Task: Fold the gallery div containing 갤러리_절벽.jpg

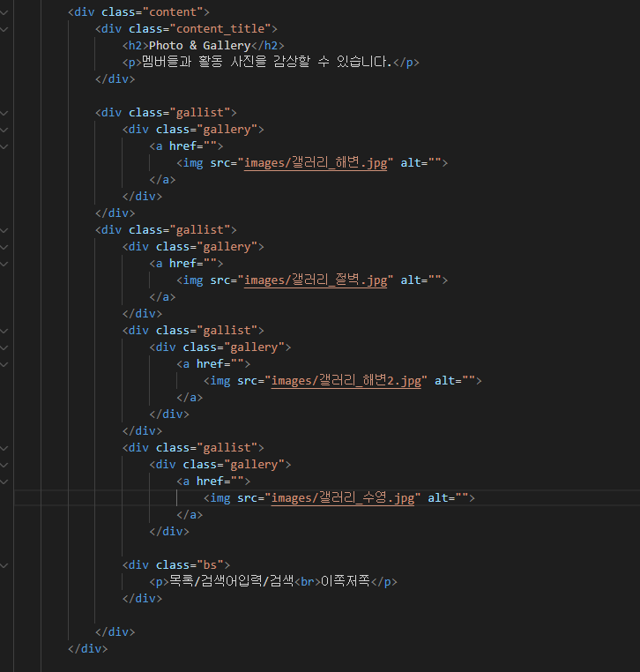Action: [x=4, y=247]
